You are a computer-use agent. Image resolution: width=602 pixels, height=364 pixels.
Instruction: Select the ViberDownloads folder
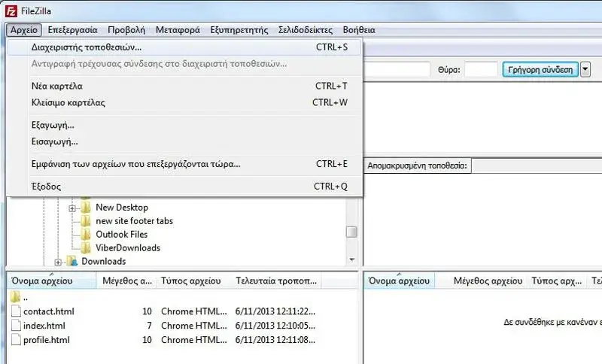pyautogui.click(x=128, y=247)
